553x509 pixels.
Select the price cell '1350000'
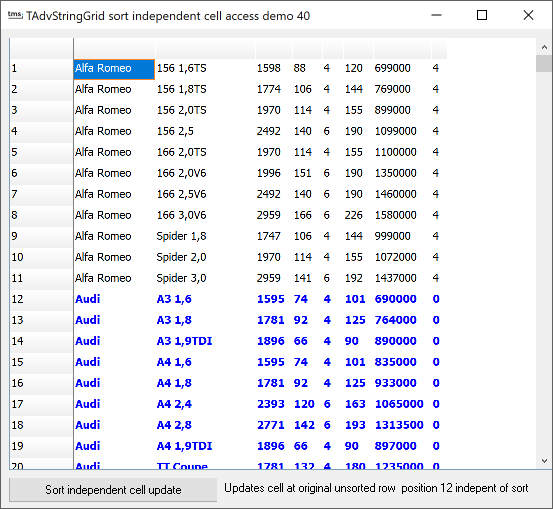[402, 174]
